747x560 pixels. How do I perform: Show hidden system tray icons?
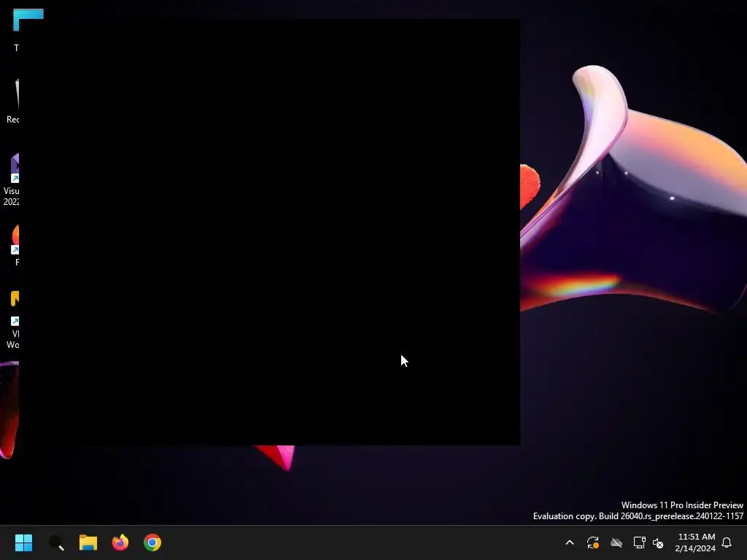tap(569, 542)
